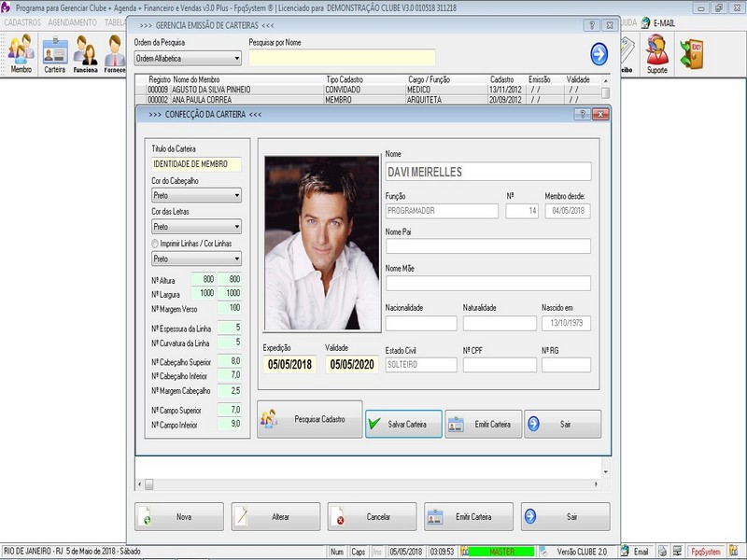Click Expedição date field 05/05/2018
Image resolution: width=747 pixels, height=560 pixels.
pos(289,365)
